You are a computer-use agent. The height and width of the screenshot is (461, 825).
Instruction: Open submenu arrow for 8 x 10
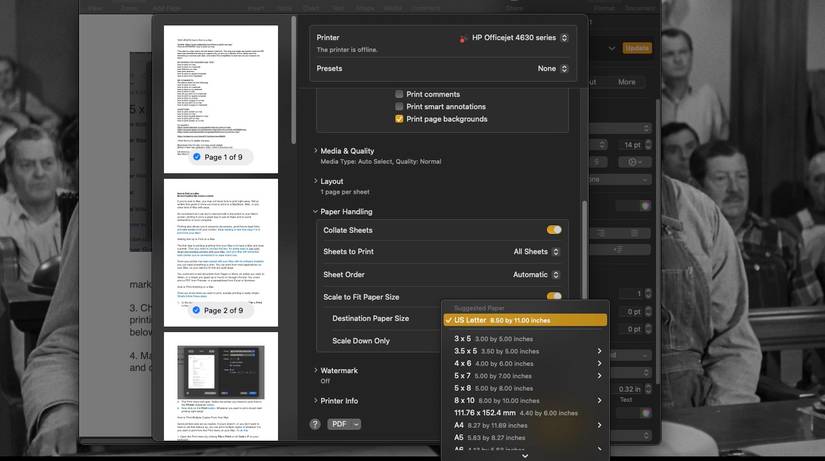(x=599, y=400)
